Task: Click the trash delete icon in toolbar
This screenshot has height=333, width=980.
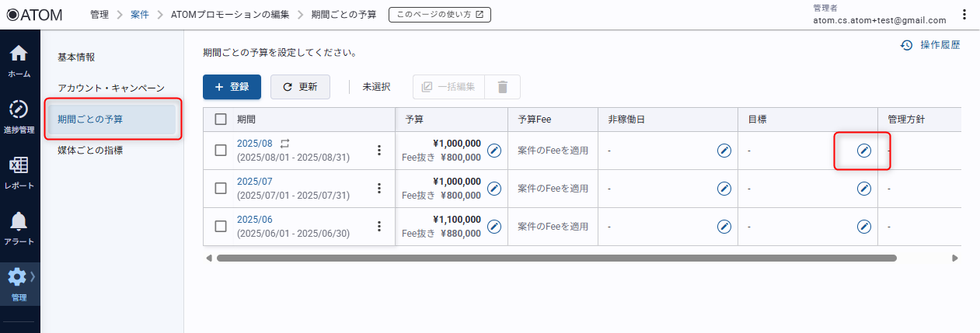Action: tap(502, 87)
